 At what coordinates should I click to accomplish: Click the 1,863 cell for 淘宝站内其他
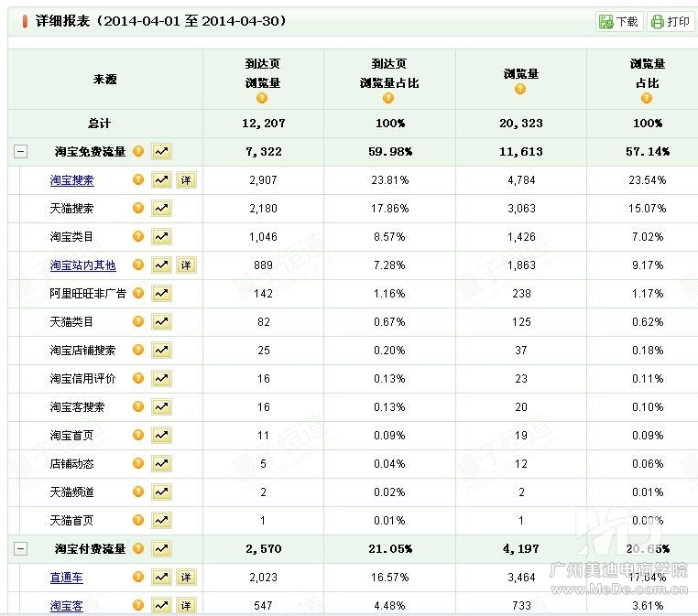coord(521,265)
